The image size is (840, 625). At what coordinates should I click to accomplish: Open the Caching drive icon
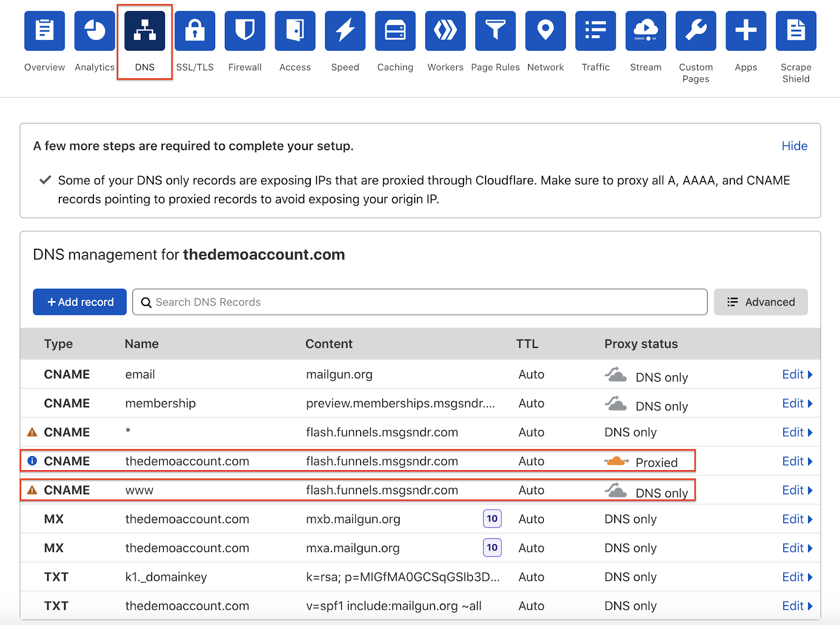point(395,31)
